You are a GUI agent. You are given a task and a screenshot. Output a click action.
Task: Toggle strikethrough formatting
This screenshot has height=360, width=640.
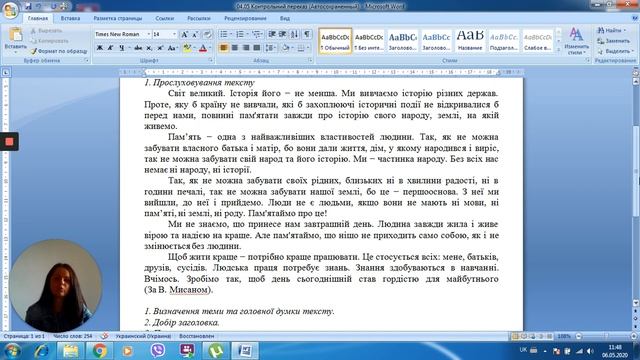click(138, 48)
